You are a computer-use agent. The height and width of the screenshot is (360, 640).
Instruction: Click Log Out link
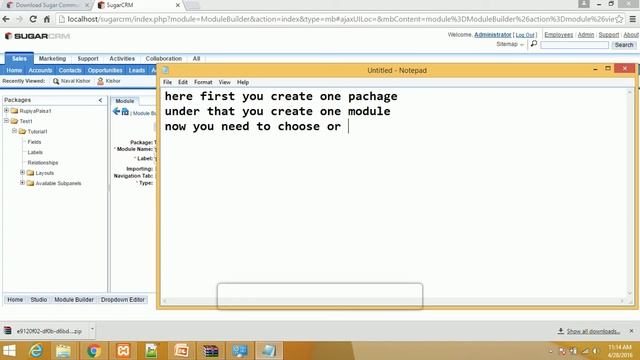(x=525, y=35)
